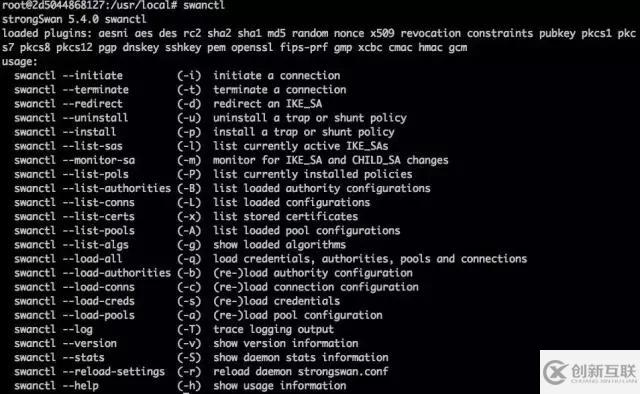640x394 pixels.
Task: Click the '--load-all' command line
Action: point(270,258)
